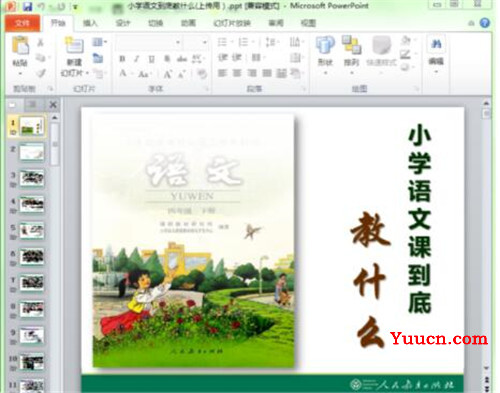Click Increase Font Size icon
The image size is (500, 393).
click(x=167, y=74)
